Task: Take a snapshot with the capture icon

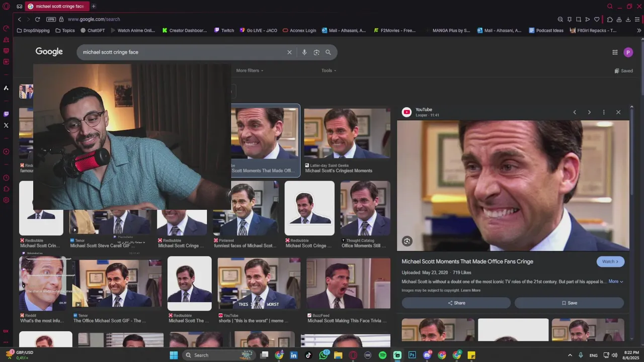Action: click(x=579, y=19)
